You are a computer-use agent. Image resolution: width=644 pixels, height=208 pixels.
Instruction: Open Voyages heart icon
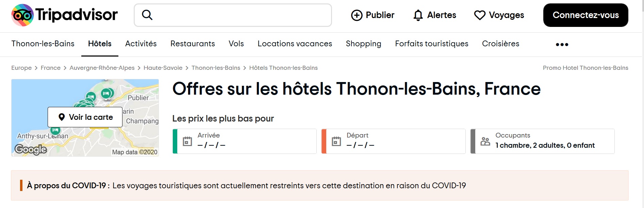pyautogui.click(x=480, y=15)
